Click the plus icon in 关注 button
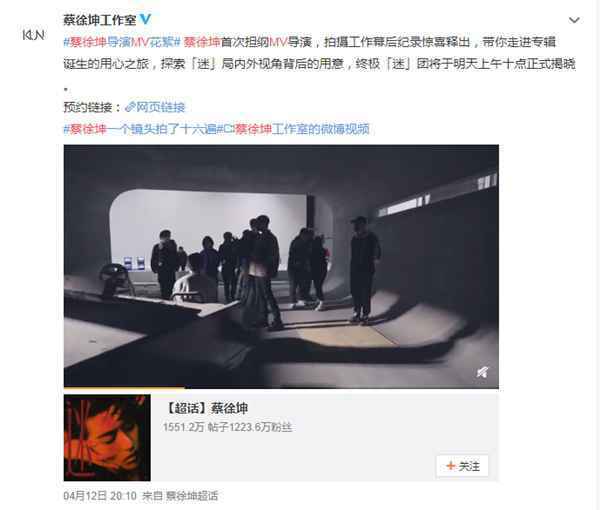The image size is (600, 510). pyautogui.click(x=451, y=466)
